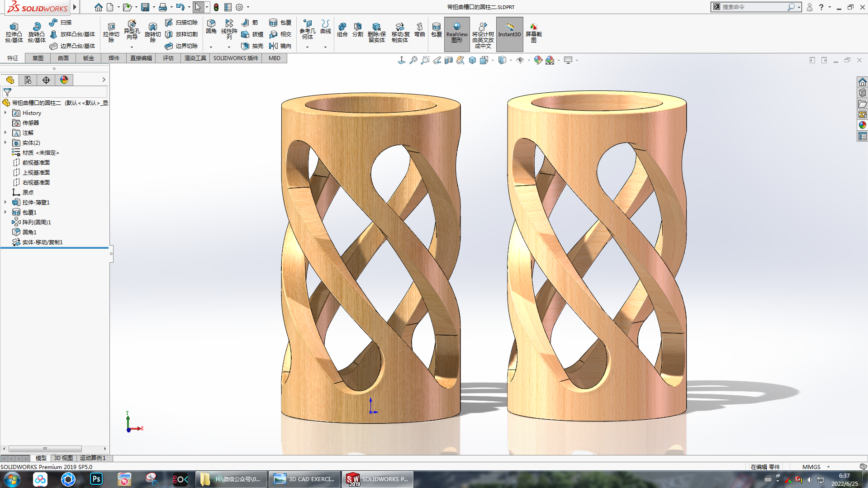The width and height of the screenshot is (868, 488).
Task: Open the MMGS unit system dropdown
Action: (x=816, y=467)
